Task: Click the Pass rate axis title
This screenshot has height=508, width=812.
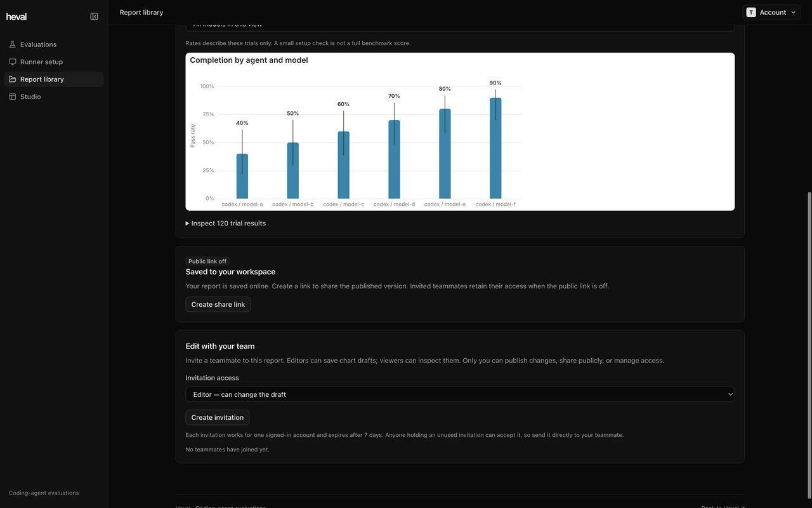Action: point(193,136)
